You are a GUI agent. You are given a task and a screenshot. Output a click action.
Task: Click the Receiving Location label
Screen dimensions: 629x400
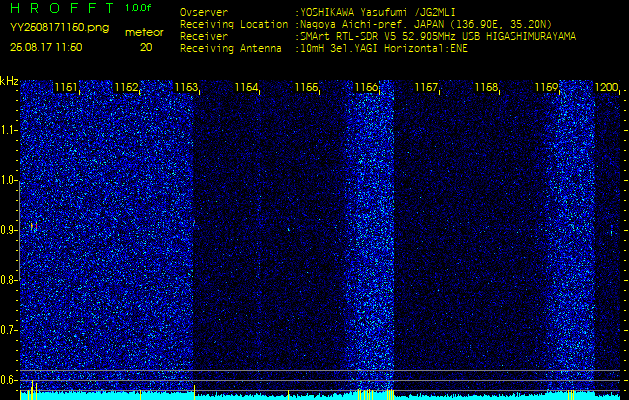(x=234, y=24)
